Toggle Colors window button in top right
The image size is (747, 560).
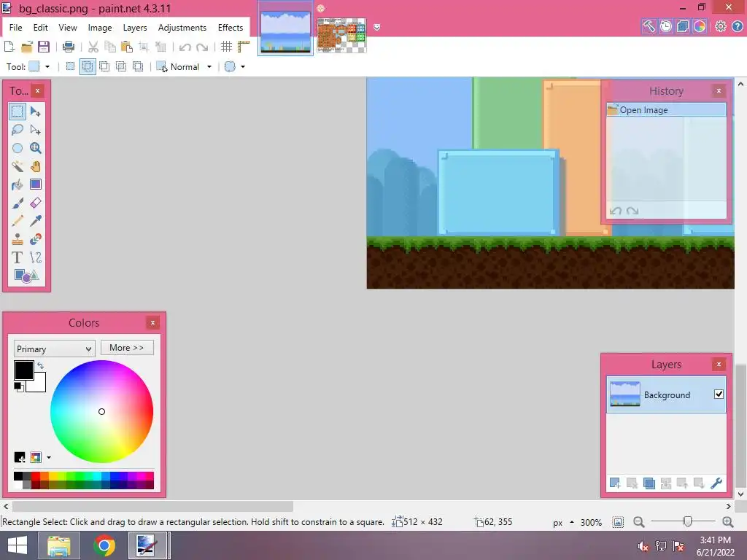(700, 27)
